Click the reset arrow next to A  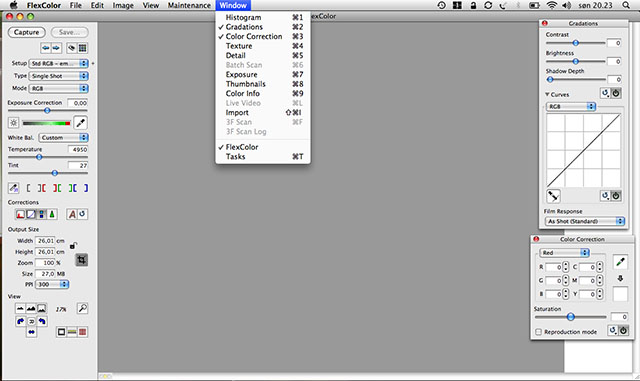click(x=82, y=214)
